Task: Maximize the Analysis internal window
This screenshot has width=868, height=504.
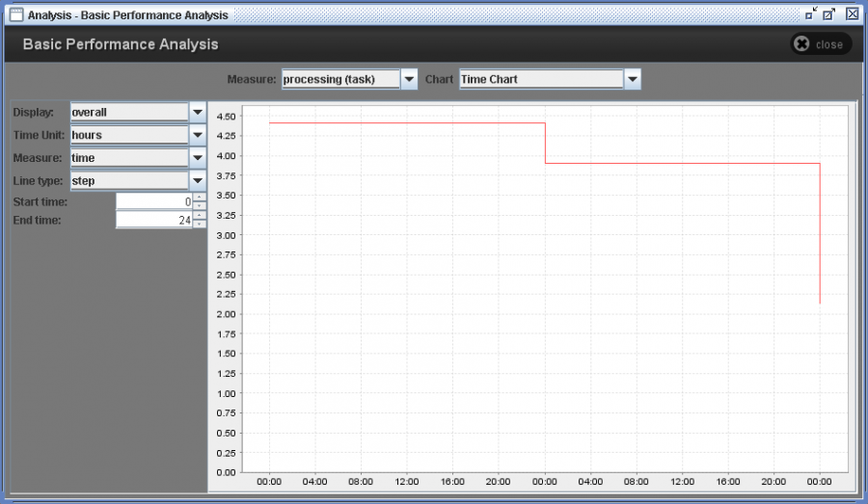Action: coord(829,14)
